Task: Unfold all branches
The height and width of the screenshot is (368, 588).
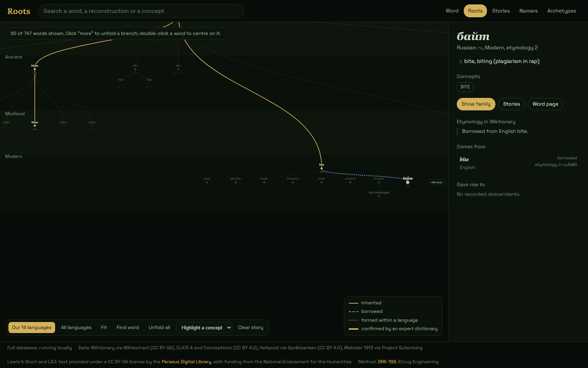Action: [159, 328]
